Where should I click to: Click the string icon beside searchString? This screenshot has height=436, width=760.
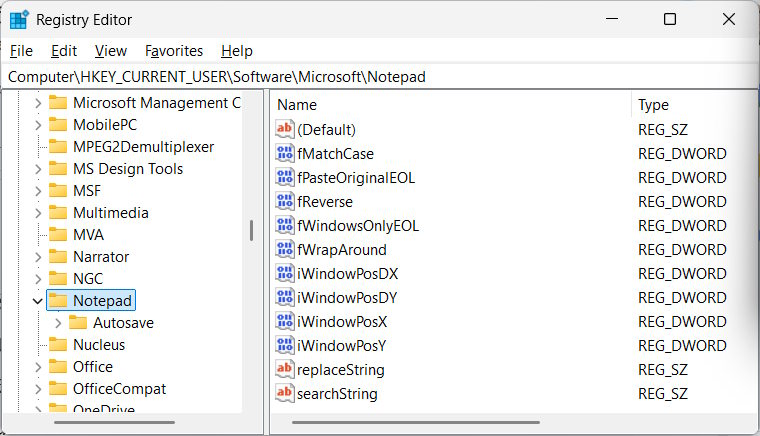(285, 394)
